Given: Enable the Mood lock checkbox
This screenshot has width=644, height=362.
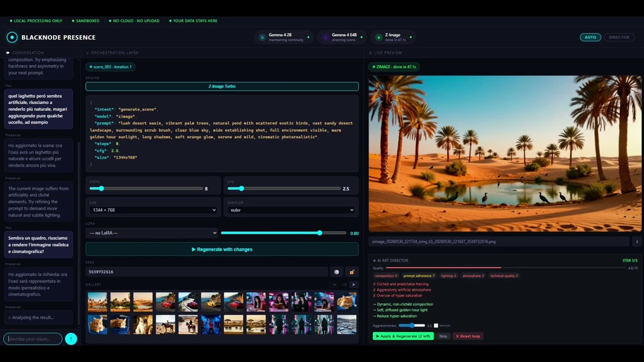Looking at the screenshot, I should coord(436,326).
